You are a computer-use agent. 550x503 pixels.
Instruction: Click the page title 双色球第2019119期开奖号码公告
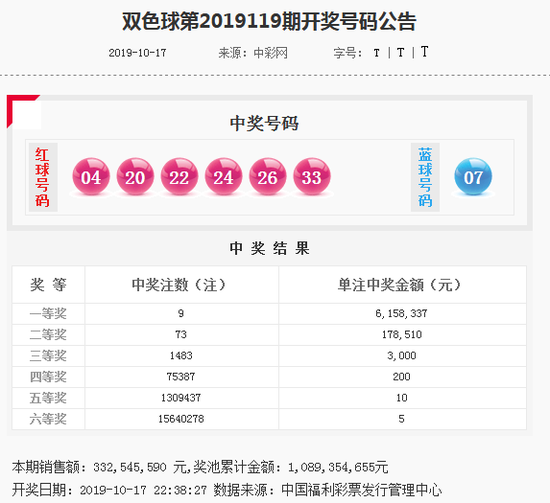[269, 21]
